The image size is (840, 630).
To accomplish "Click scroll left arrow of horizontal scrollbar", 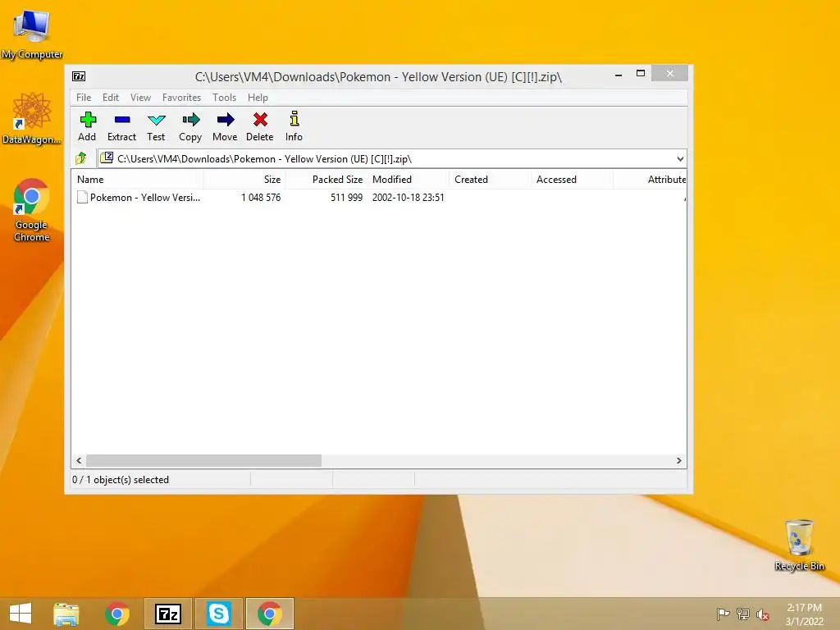I will 80,461.
